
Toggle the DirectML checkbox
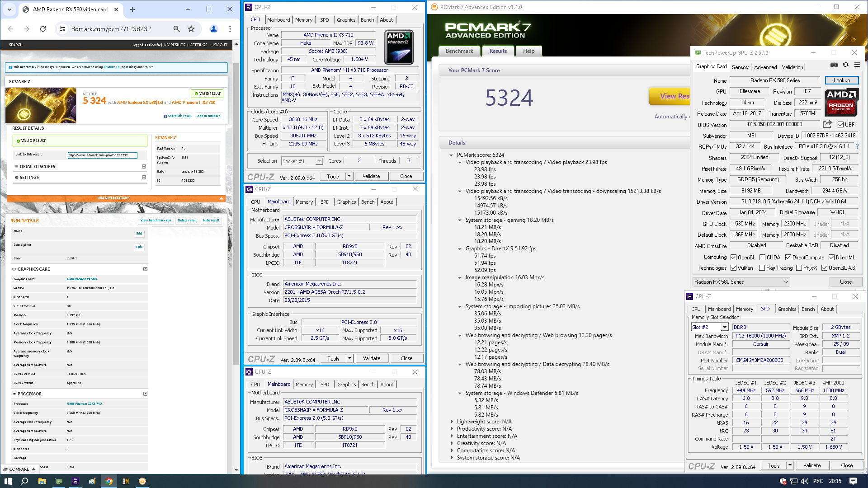pos(831,258)
